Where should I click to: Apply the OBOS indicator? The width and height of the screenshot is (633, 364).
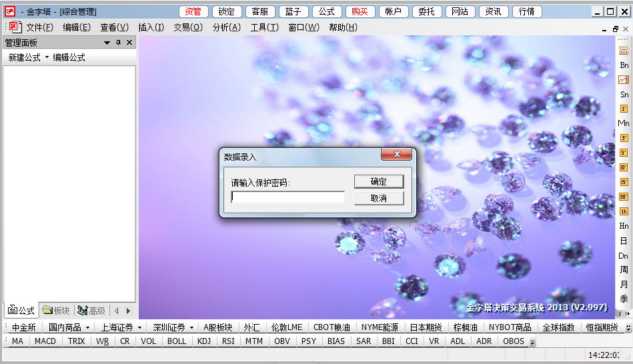[514, 341]
